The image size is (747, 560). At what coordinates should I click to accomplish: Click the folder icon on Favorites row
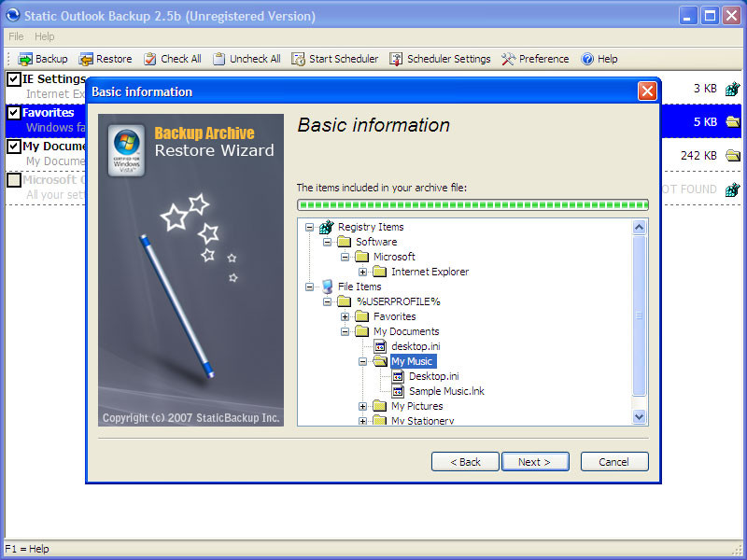(733, 122)
